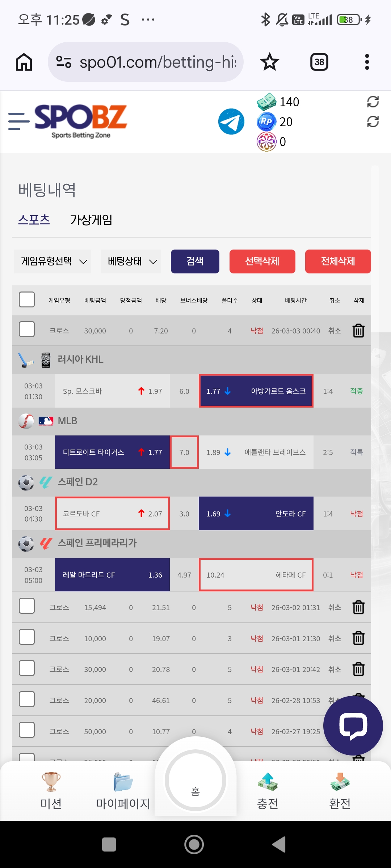Image resolution: width=391 pixels, height=868 pixels.
Task: Open the browser three-dot overflow menu
Action: 367,62
